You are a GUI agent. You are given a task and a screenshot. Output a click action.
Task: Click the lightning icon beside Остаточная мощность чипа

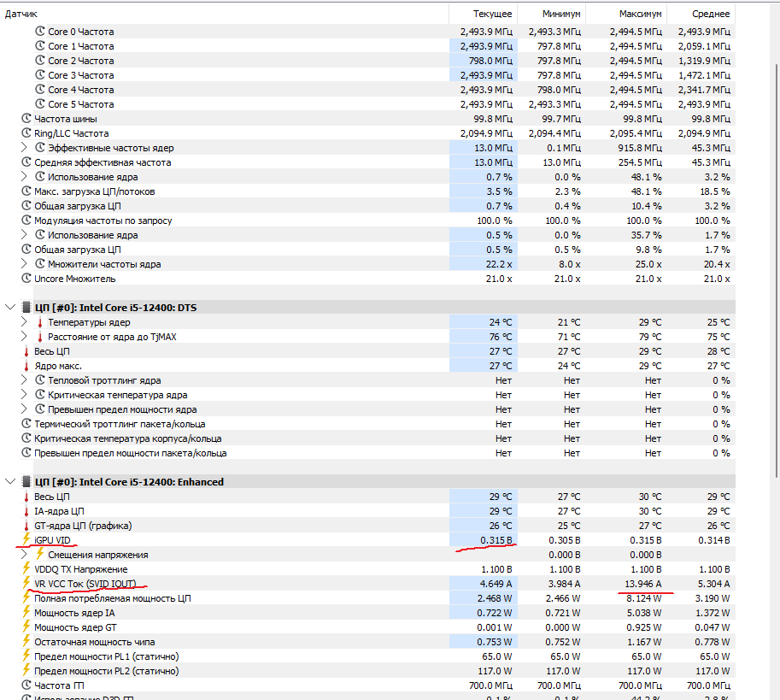tap(26, 641)
